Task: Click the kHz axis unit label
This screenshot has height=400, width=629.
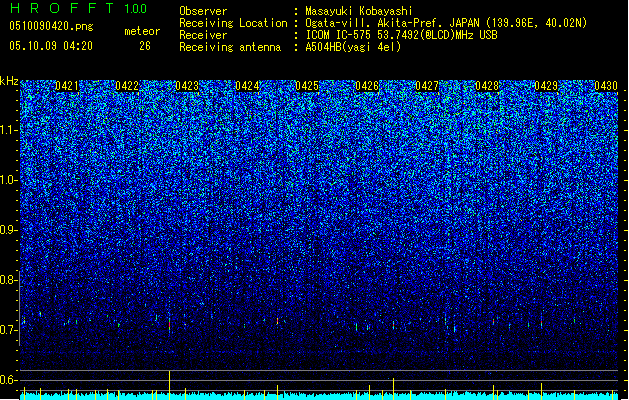Action: [9, 81]
